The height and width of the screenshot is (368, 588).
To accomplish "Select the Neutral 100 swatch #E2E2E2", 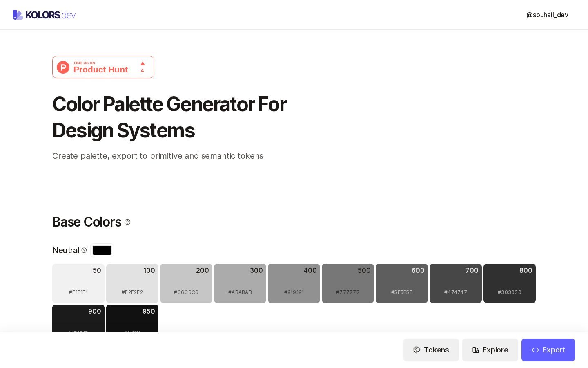I will point(132,283).
